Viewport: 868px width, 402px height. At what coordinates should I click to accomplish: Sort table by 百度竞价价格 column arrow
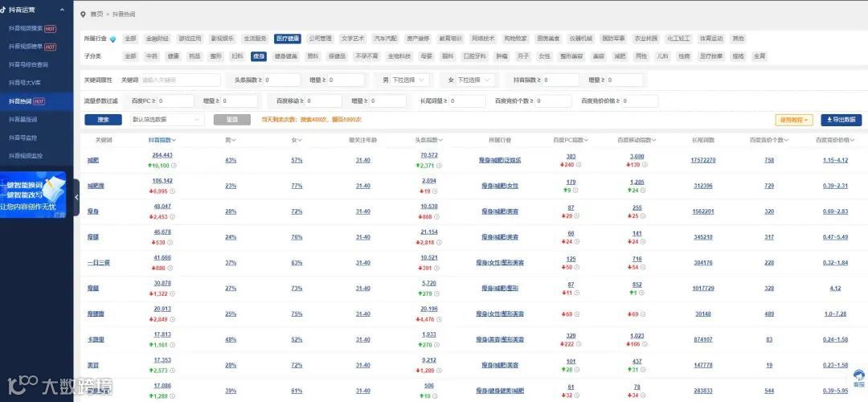(853, 141)
